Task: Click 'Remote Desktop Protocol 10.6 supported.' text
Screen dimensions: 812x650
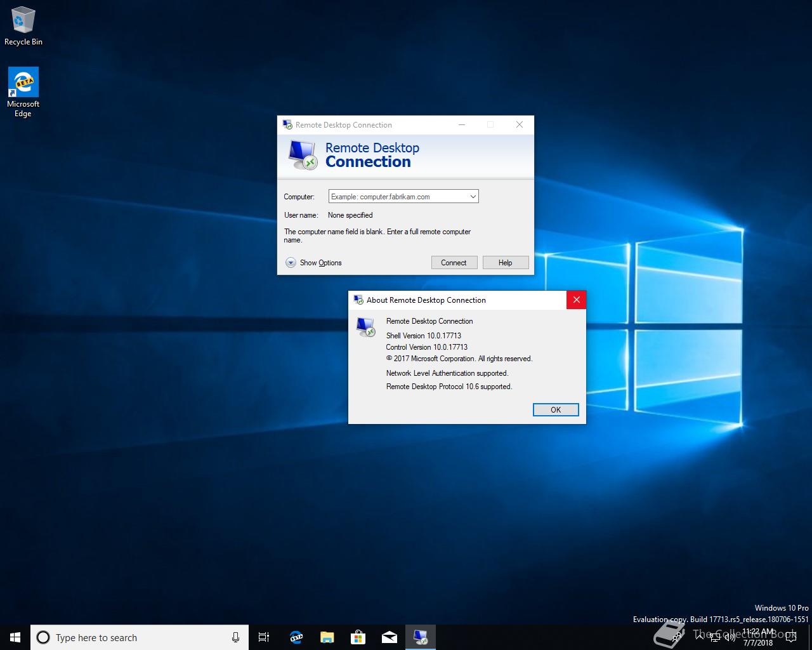Action: pyautogui.click(x=449, y=387)
